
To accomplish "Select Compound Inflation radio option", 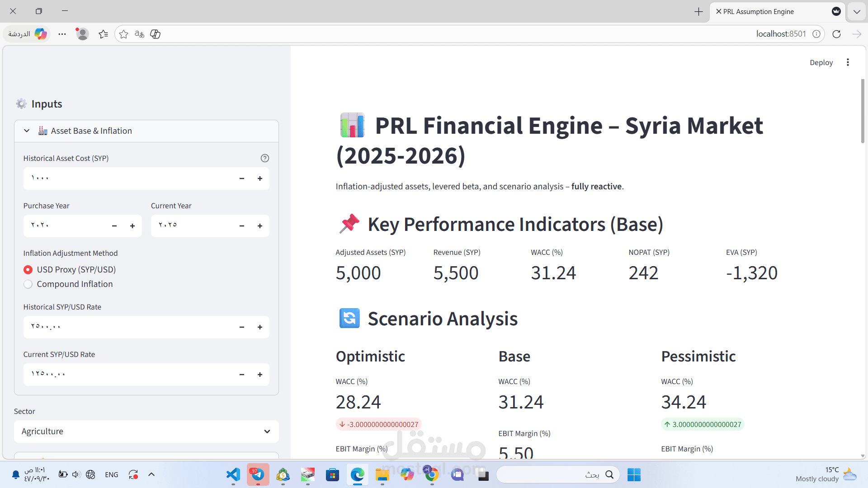I will pyautogui.click(x=68, y=284).
